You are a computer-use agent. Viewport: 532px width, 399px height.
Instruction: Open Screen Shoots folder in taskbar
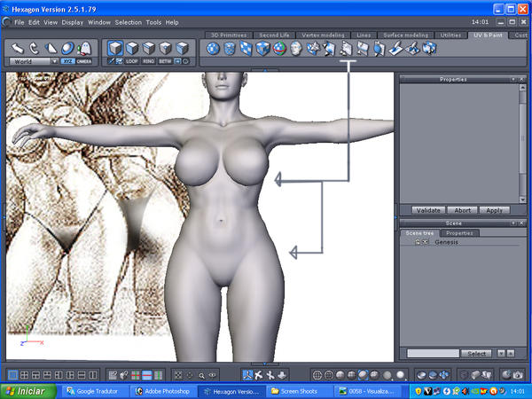tap(299, 391)
